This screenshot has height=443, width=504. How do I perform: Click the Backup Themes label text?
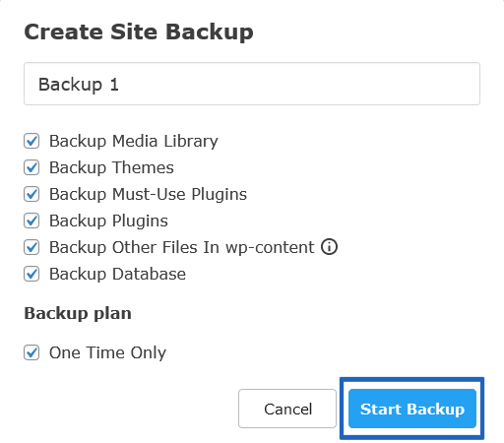click(x=111, y=167)
